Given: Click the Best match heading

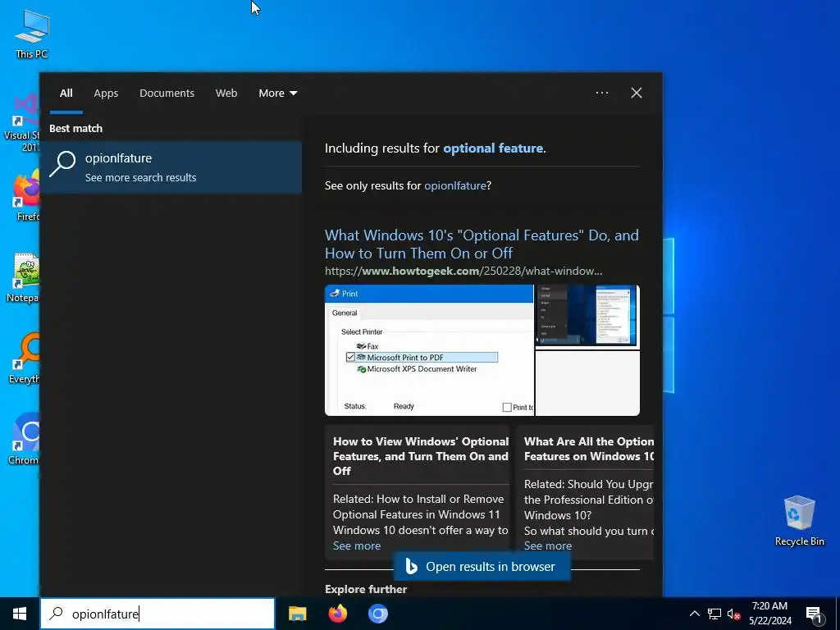Looking at the screenshot, I should [x=75, y=129].
